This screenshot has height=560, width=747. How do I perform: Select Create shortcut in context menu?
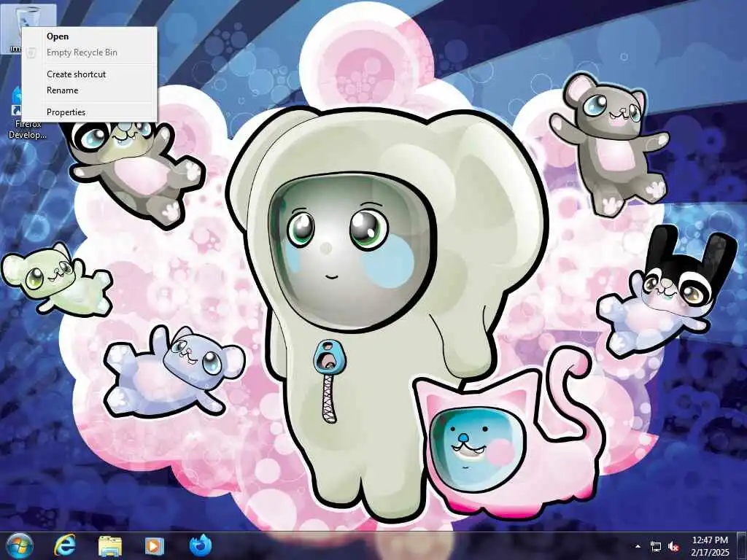pyautogui.click(x=89, y=74)
